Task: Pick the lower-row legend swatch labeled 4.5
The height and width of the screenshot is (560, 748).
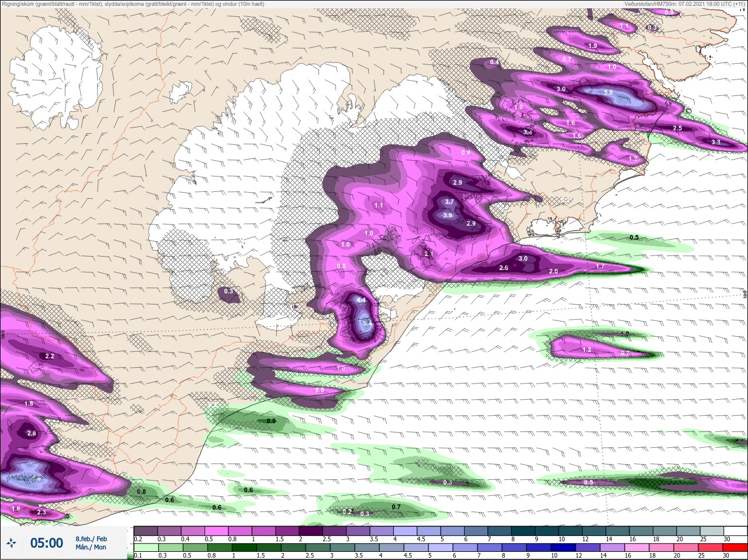Action: pyautogui.click(x=416, y=548)
